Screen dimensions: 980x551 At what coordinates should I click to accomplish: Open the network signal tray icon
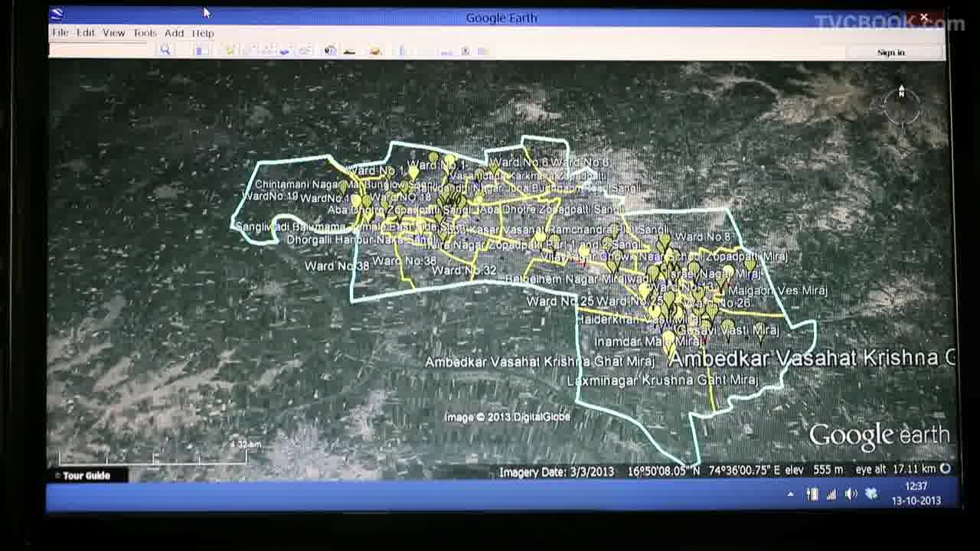pyautogui.click(x=831, y=494)
